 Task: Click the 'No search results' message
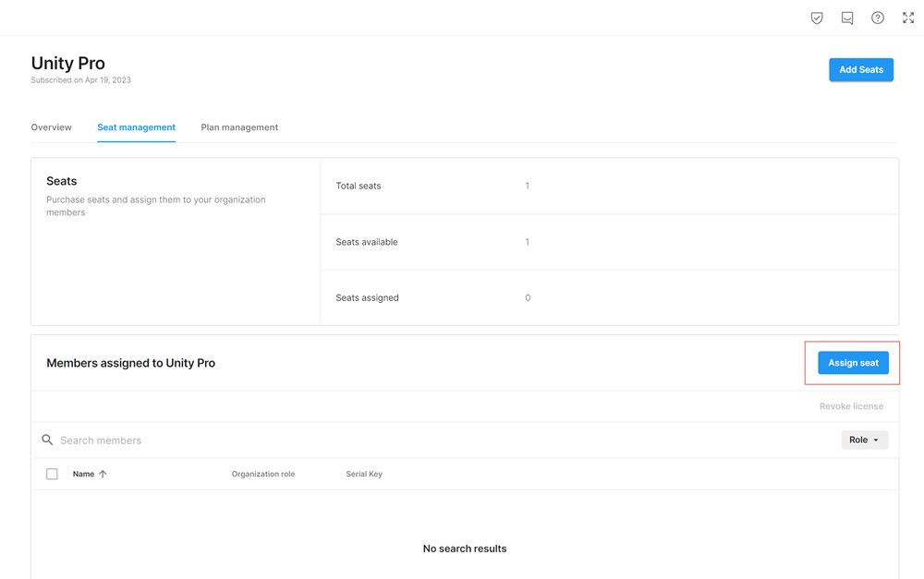tap(465, 549)
